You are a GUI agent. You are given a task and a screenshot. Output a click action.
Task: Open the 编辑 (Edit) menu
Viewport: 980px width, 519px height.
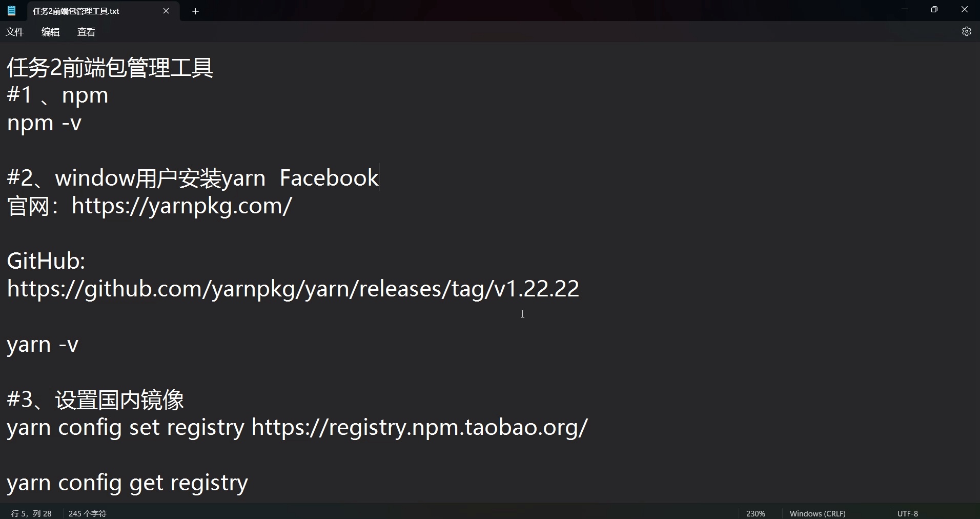pos(50,31)
